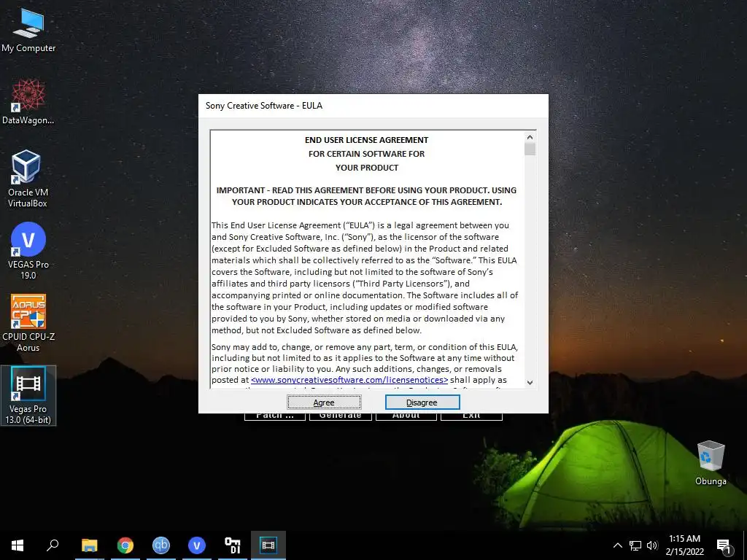Image resolution: width=747 pixels, height=560 pixels.
Task: Switch to Vegas Pro 13 filmstrip taskbar icon
Action: (268, 545)
